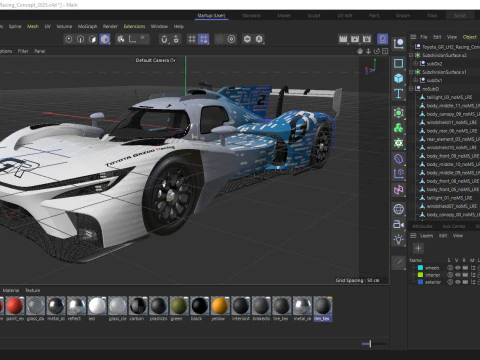Select the red paint material
This screenshot has width=480, height=360.
pyautogui.click(x=15, y=305)
